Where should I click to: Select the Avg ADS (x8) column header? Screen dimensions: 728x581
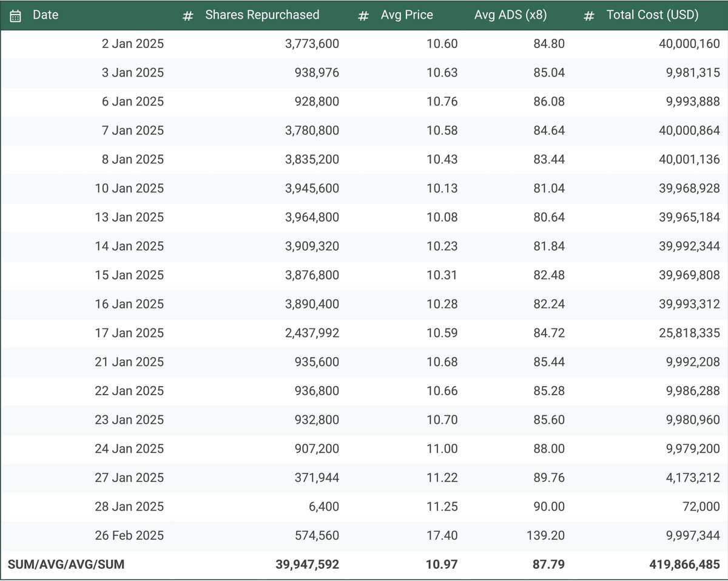point(510,15)
